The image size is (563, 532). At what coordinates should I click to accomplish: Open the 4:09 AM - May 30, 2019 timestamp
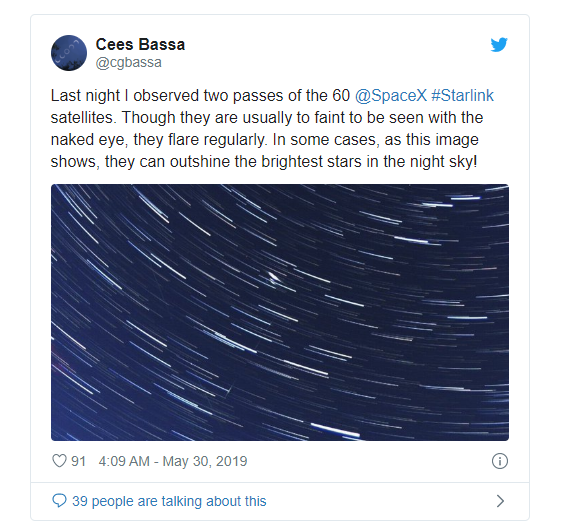point(173,461)
